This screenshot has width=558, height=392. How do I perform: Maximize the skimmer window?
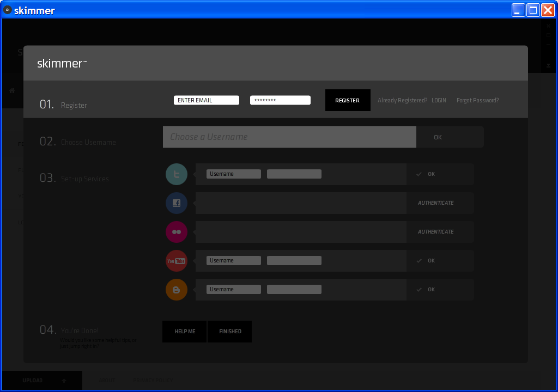point(533,10)
